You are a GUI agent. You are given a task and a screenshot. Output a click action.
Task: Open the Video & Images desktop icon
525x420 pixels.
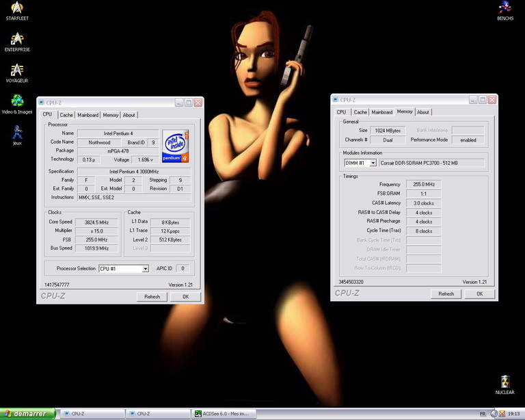[17, 105]
